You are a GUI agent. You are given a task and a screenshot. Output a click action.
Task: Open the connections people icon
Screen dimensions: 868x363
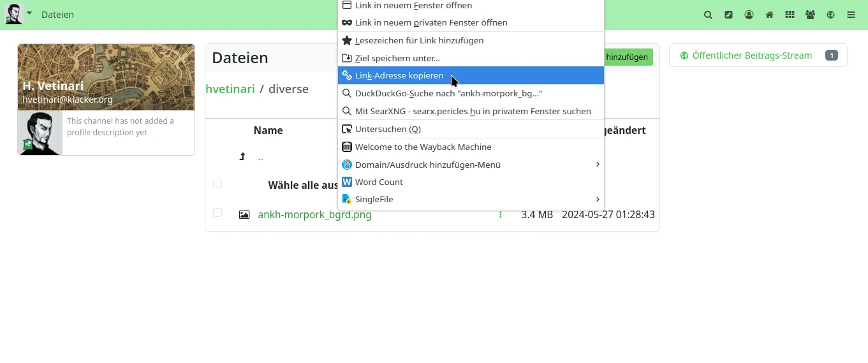coord(810,15)
